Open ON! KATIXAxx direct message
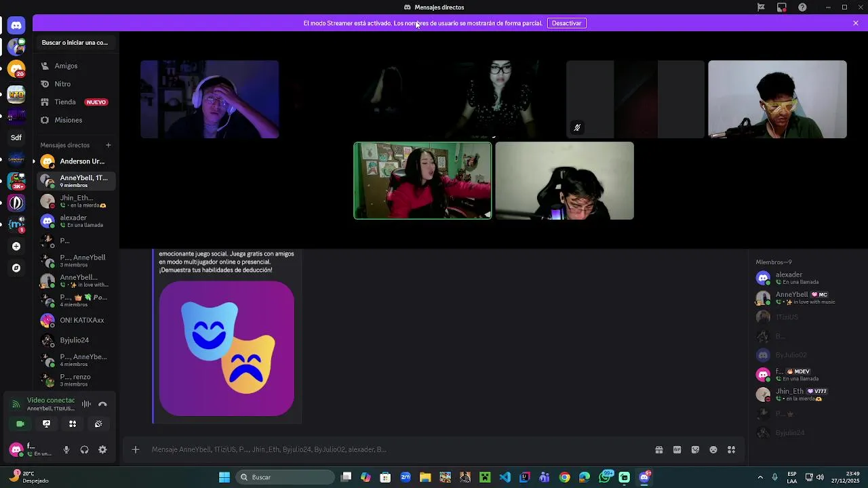The width and height of the screenshot is (868, 488). [76, 320]
